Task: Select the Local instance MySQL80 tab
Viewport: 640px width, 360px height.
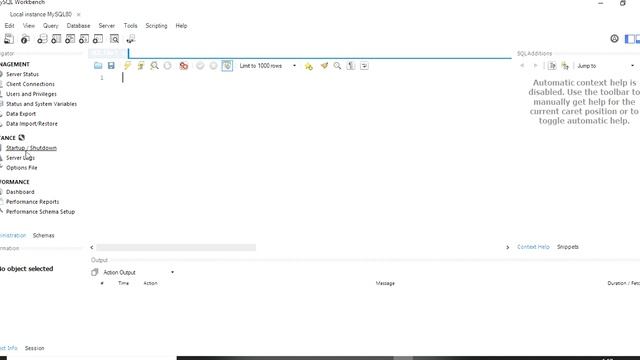Action: pos(40,14)
